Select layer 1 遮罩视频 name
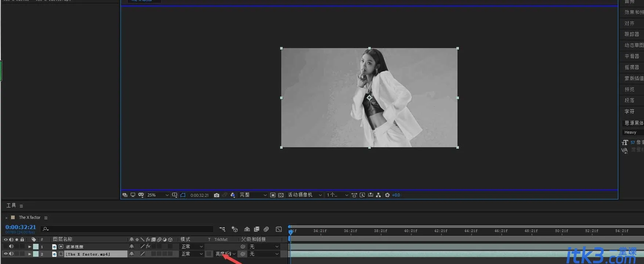Image resolution: width=644 pixels, height=264 pixels. click(75, 247)
